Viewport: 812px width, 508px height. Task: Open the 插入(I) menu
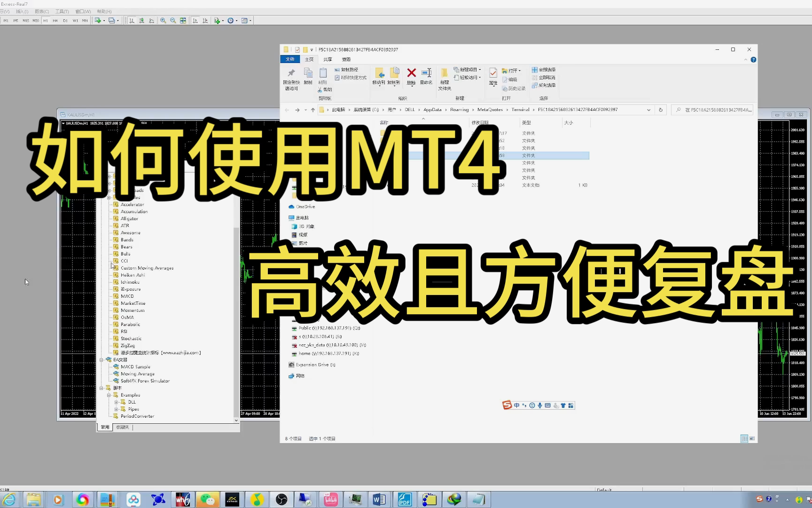point(22,12)
